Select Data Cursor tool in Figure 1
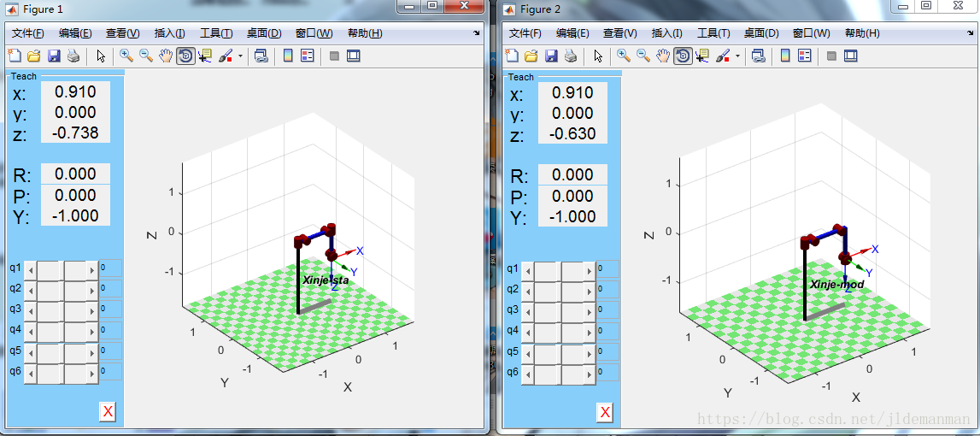The height and width of the screenshot is (436, 980). tap(204, 56)
